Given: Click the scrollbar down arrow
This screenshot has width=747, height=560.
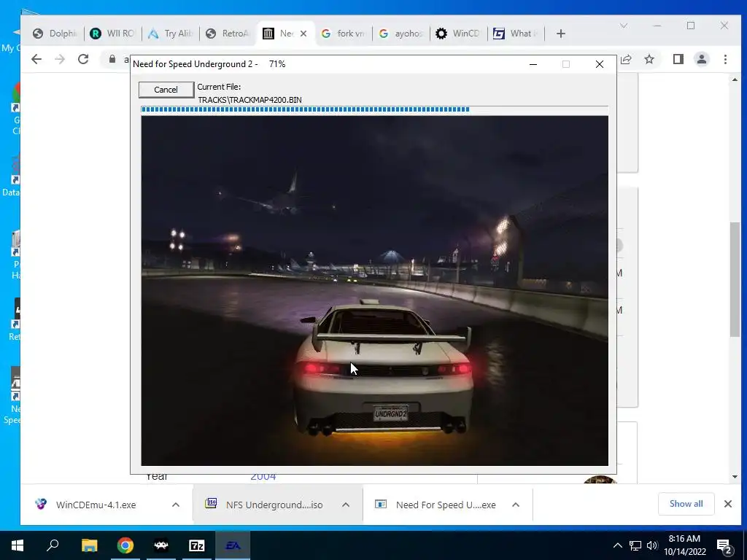Looking at the screenshot, I should tap(735, 477).
